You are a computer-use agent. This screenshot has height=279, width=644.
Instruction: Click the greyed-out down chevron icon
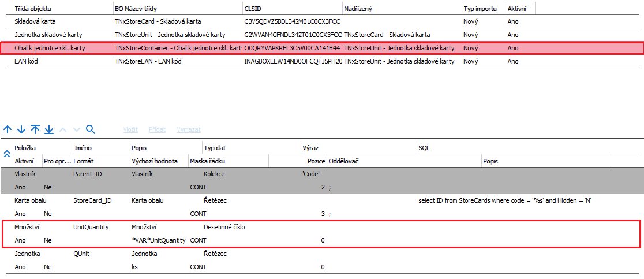[x=76, y=130]
